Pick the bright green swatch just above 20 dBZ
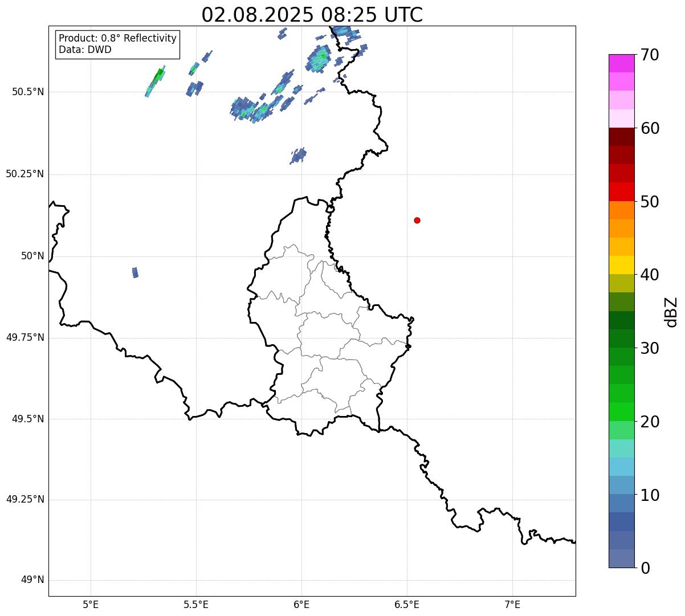Viewport: 685px width, 616px height. point(622,411)
